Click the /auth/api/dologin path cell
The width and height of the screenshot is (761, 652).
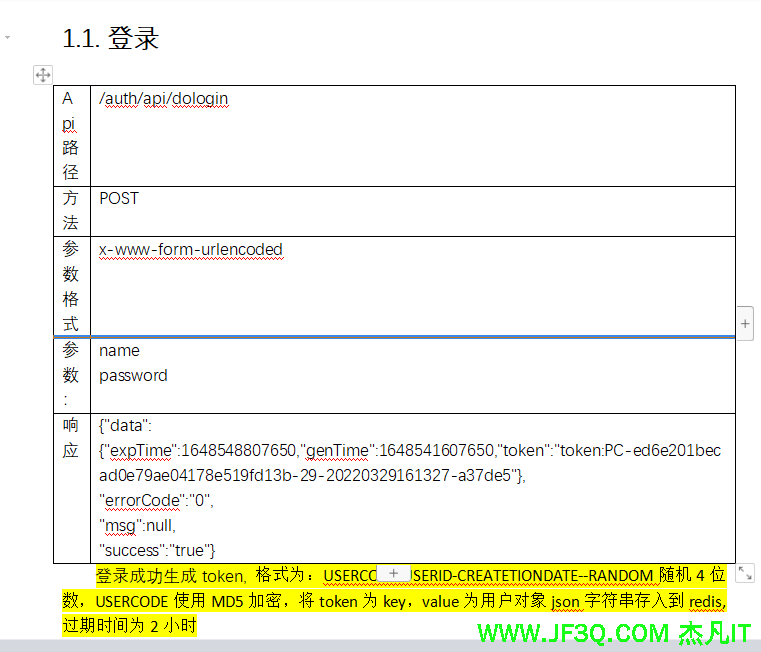164,99
